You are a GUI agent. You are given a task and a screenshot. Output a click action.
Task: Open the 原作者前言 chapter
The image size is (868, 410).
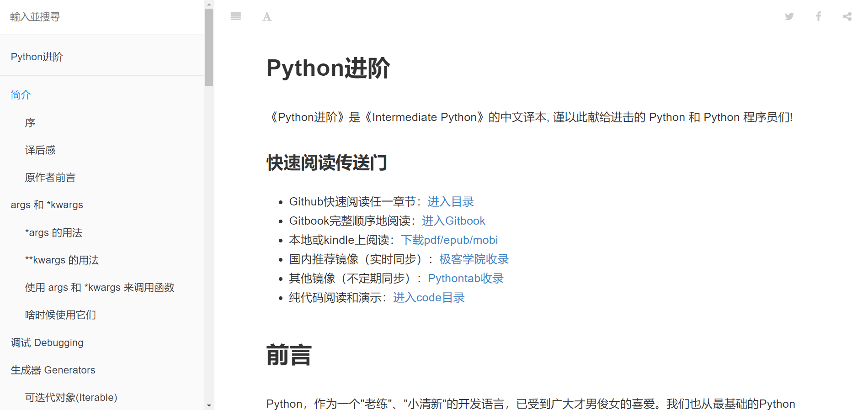50,178
